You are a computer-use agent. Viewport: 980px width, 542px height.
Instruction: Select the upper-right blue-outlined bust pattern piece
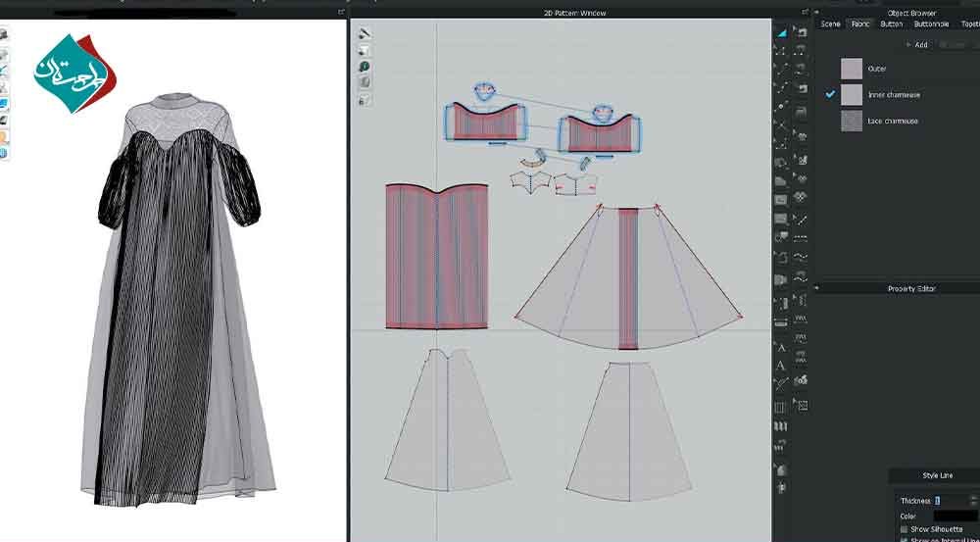point(600,134)
